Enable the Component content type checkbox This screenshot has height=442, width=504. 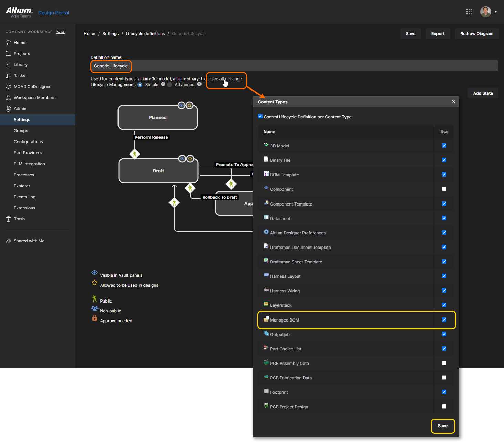[x=444, y=189]
